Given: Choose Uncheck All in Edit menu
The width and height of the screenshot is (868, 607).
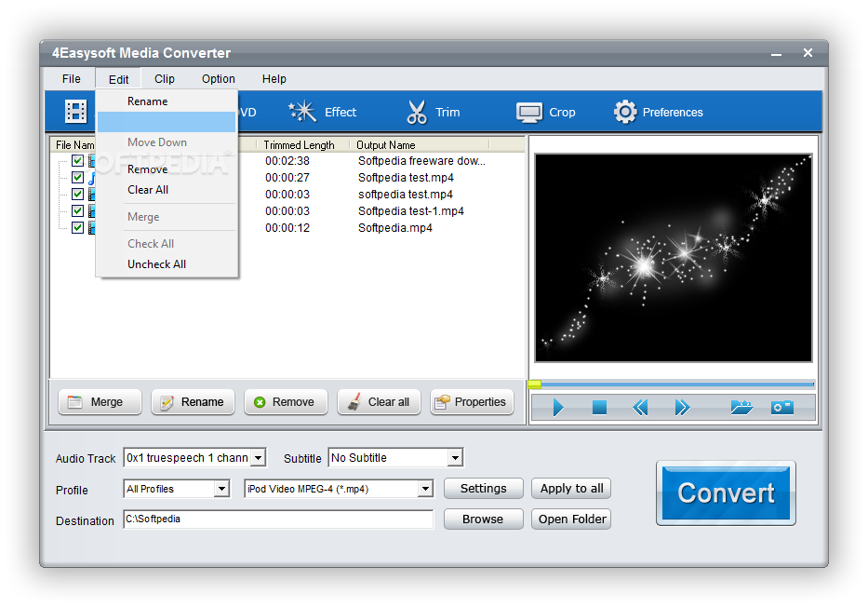Looking at the screenshot, I should pyautogui.click(x=167, y=264).
